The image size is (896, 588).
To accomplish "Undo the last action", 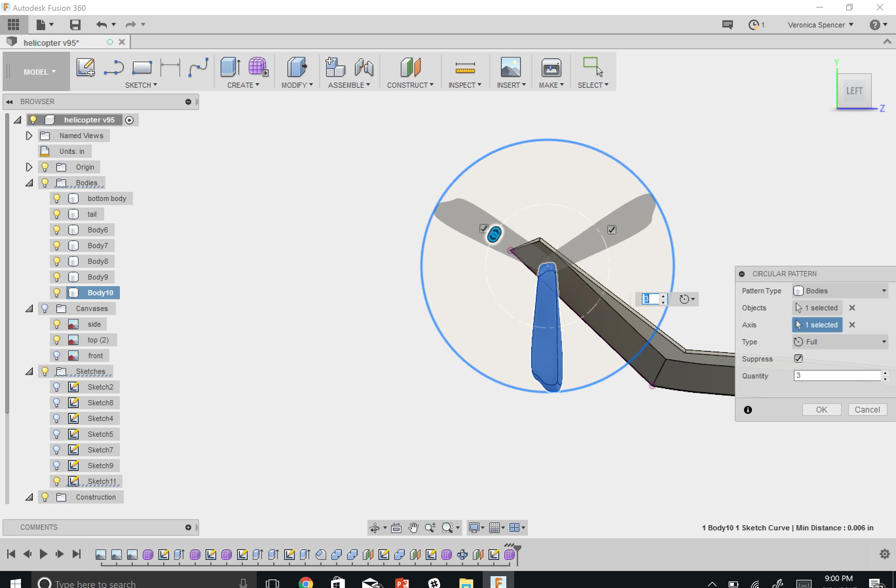I will [101, 25].
